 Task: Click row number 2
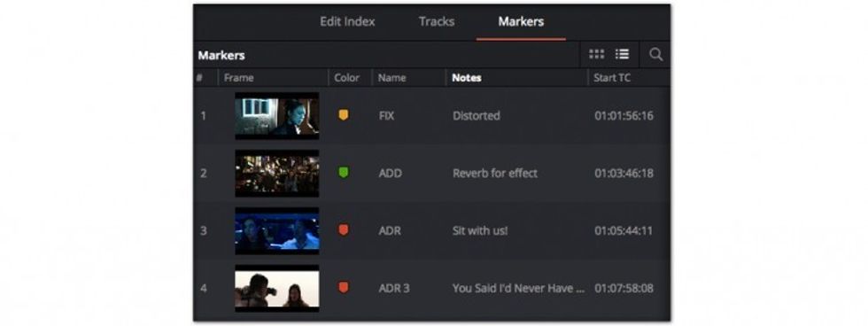tap(203, 174)
